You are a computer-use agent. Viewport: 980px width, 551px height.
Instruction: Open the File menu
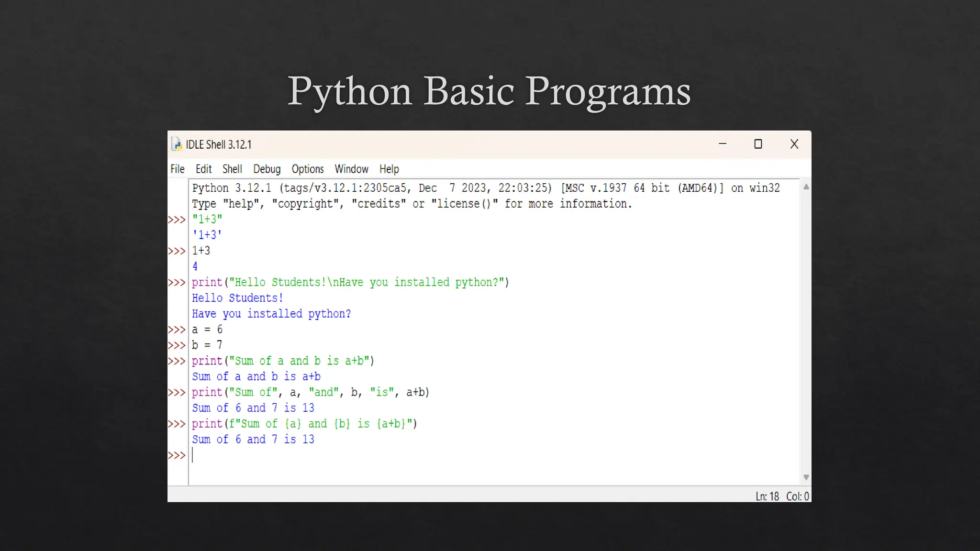(177, 169)
